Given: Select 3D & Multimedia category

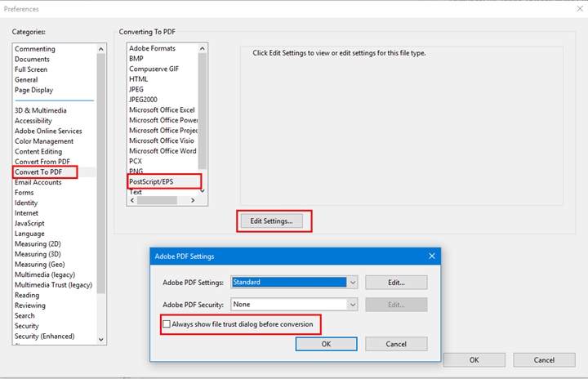Looking at the screenshot, I should coord(41,110).
